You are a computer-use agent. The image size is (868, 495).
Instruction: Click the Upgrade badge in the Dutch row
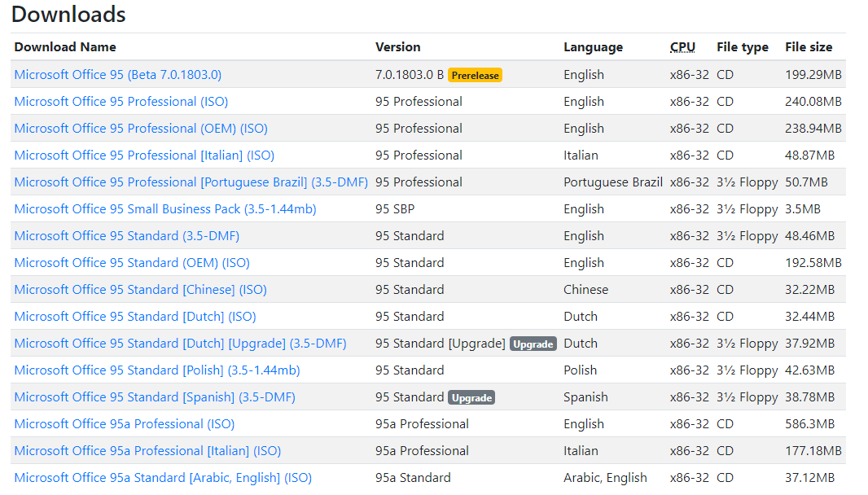(x=533, y=344)
